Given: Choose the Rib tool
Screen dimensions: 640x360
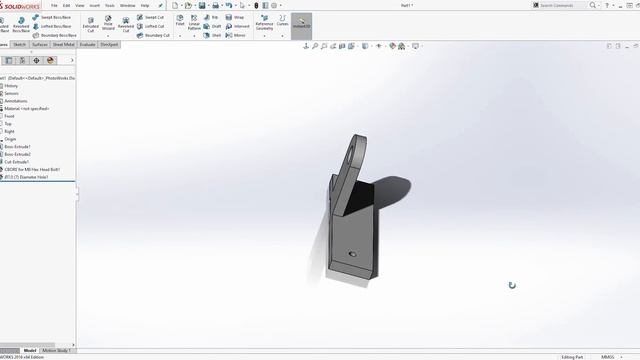Looking at the screenshot, I should 211,17.
